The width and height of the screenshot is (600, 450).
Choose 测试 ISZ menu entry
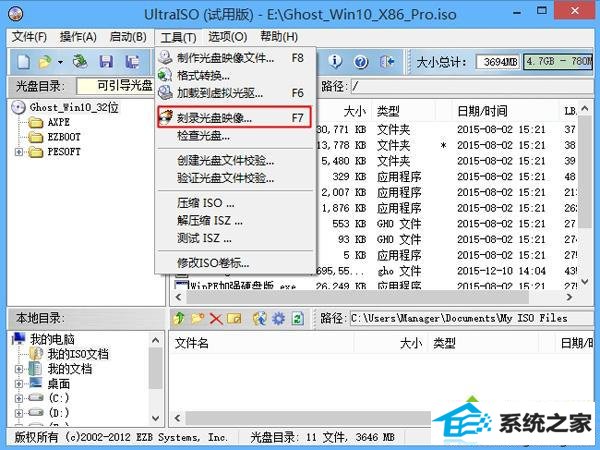(235, 238)
